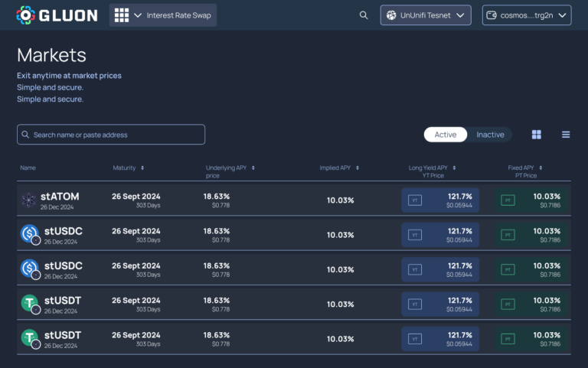Click the first stUSDT token icon

pos(30,304)
